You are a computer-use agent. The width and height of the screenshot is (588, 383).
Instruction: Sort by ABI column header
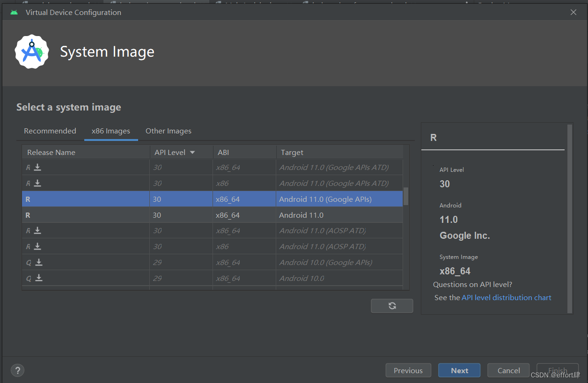click(245, 152)
